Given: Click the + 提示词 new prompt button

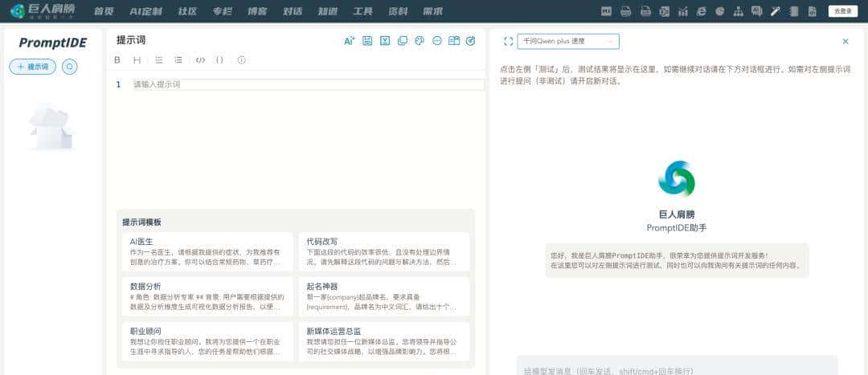Looking at the screenshot, I should [x=33, y=67].
